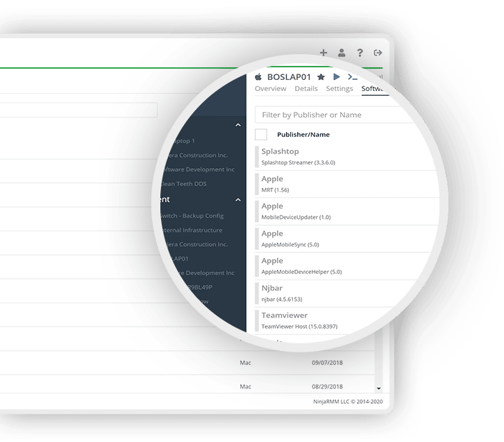Open Clean Teeth DDS in sidebar
The height and width of the screenshot is (442, 504).
[x=183, y=184]
